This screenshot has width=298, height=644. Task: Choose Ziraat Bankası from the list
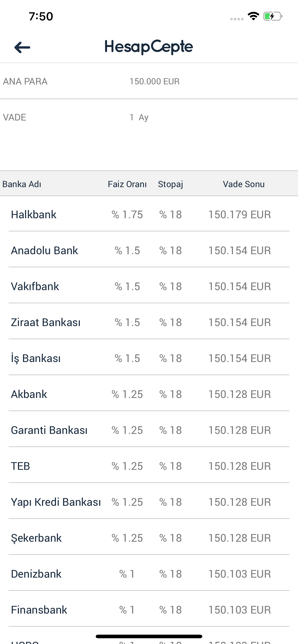(149, 322)
